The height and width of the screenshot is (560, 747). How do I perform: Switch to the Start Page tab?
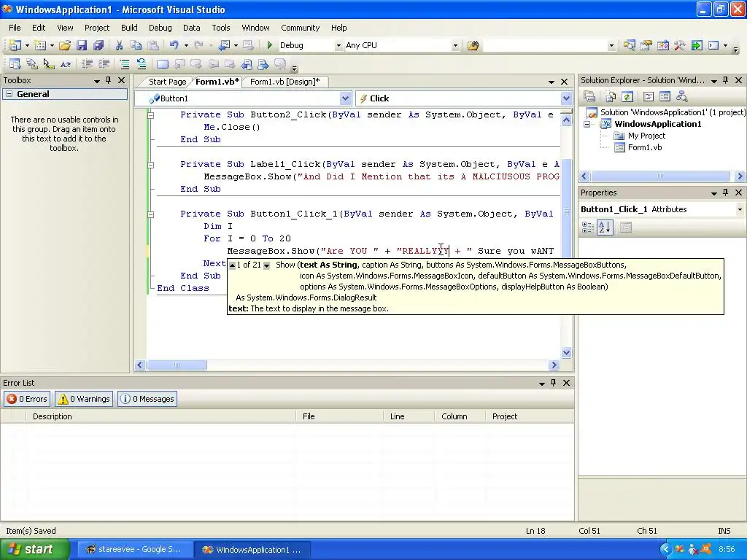167,82
